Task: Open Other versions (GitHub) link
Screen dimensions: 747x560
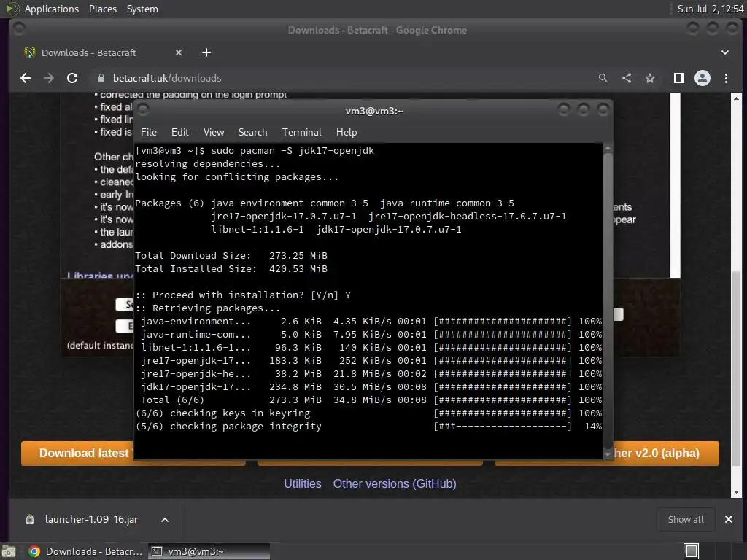Action: tap(395, 484)
